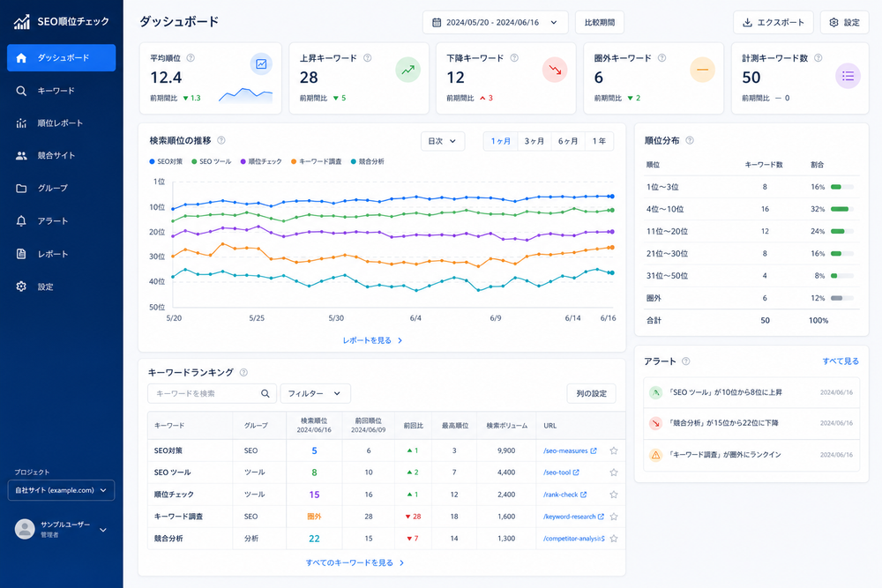
Task: Select the 6ヶ月 period tab
Action: point(568,141)
